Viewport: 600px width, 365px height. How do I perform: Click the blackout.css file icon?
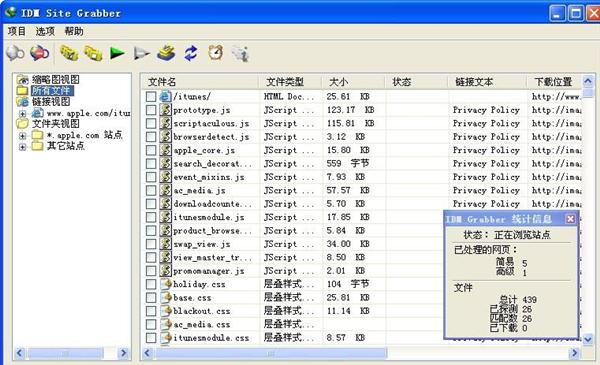(165, 311)
